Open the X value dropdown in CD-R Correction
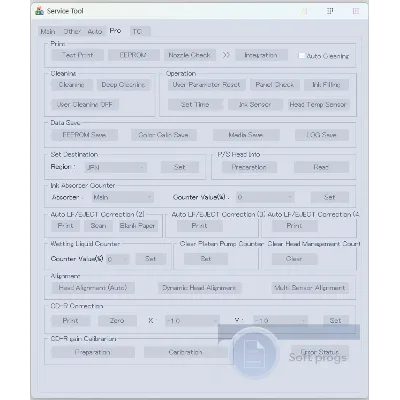Image resolution: width=400 pixels, height=400 pixels. (x=192, y=321)
